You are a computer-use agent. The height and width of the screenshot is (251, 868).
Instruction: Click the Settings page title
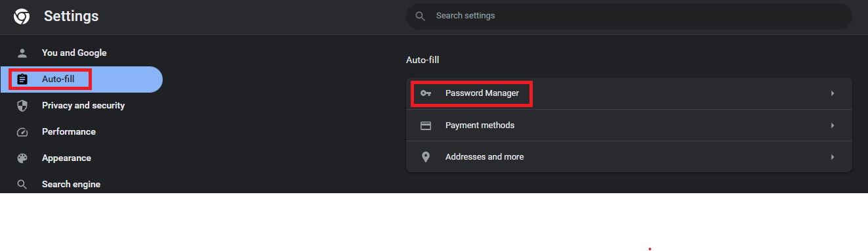tap(72, 16)
